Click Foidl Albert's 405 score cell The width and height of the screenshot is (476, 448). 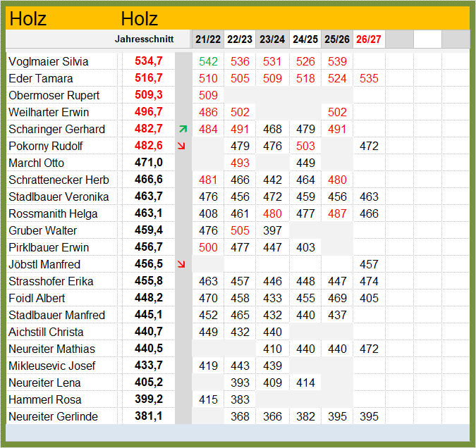[369, 298]
